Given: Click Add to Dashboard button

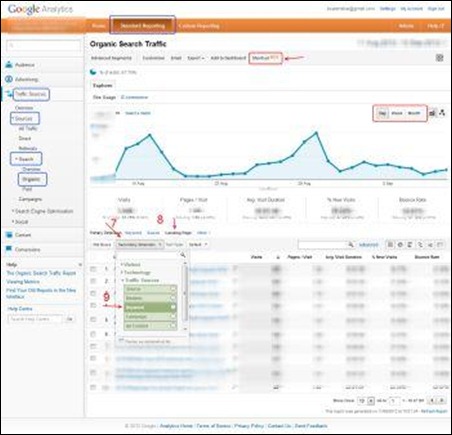Looking at the screenshot, I should [x=228, y=58].
